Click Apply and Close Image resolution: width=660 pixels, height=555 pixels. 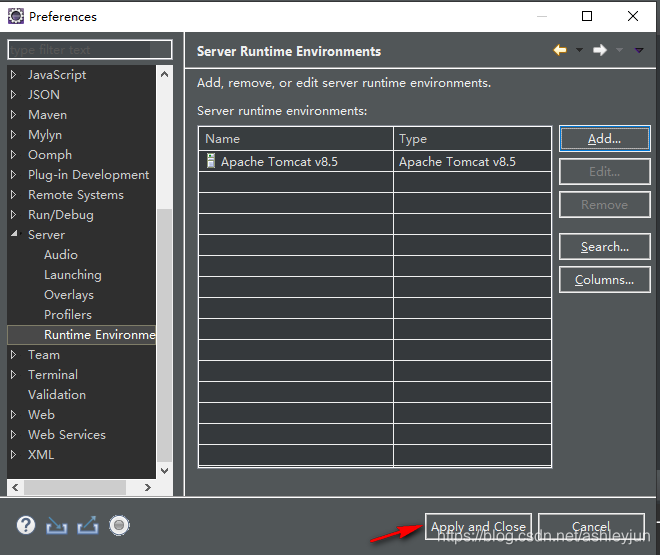tap(478, 526)
